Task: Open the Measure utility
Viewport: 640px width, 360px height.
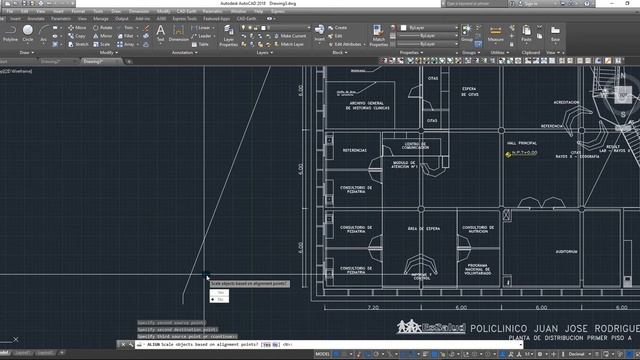Action: [496, 33]
